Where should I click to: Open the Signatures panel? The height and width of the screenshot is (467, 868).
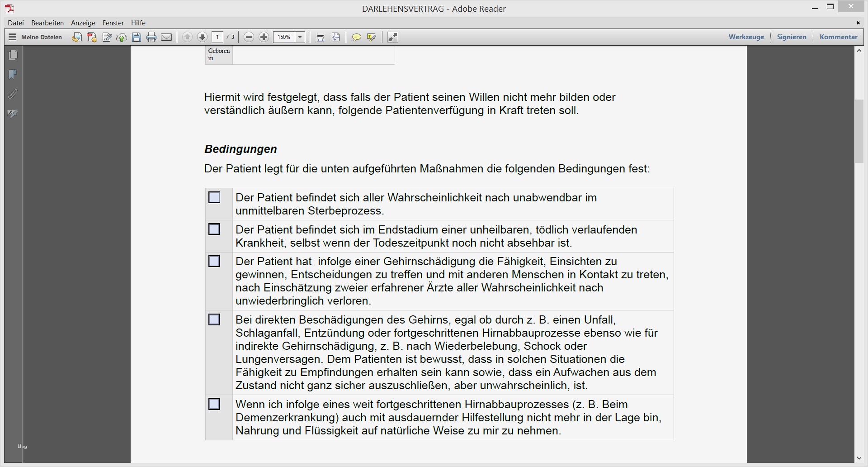click(x=13, y=114)
